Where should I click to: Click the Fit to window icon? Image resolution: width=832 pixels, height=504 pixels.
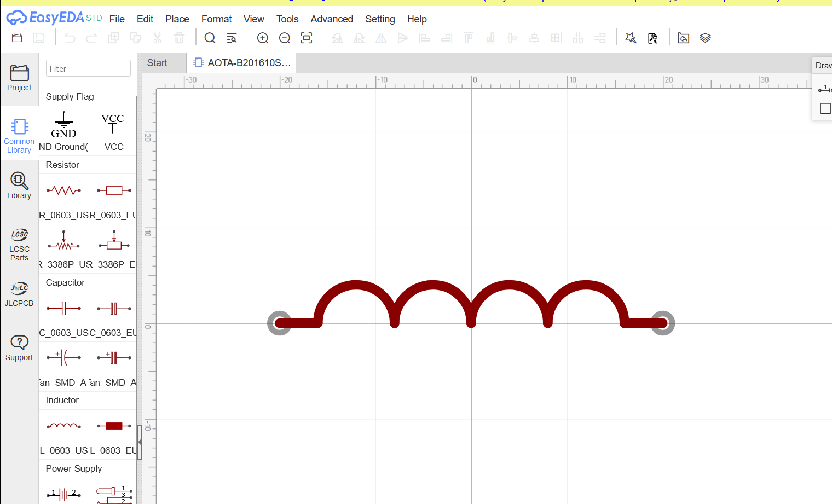[x=307, y=38]
